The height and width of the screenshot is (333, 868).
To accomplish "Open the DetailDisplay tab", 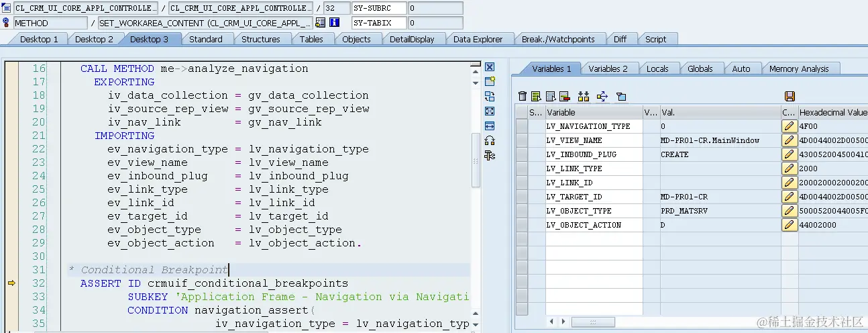I will pyautogui.click(x=412, y=39).
